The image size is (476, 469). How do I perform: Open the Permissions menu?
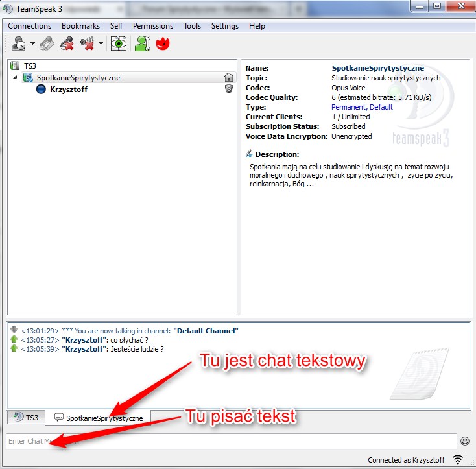click(153, 26)
